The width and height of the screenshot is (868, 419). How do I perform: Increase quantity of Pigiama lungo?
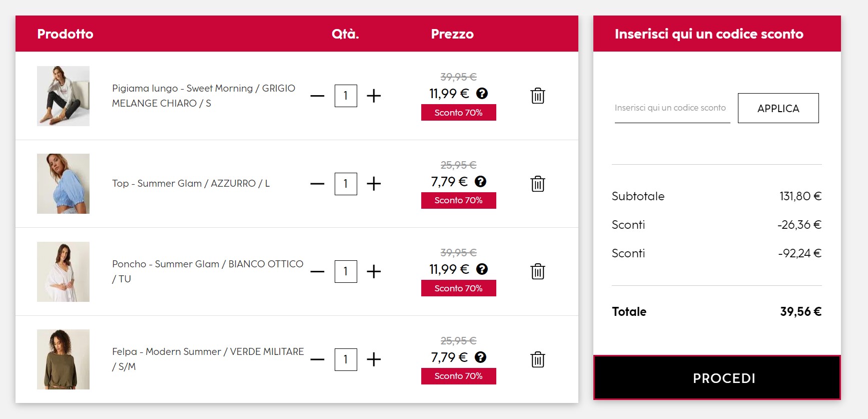(x=374, y=96)
